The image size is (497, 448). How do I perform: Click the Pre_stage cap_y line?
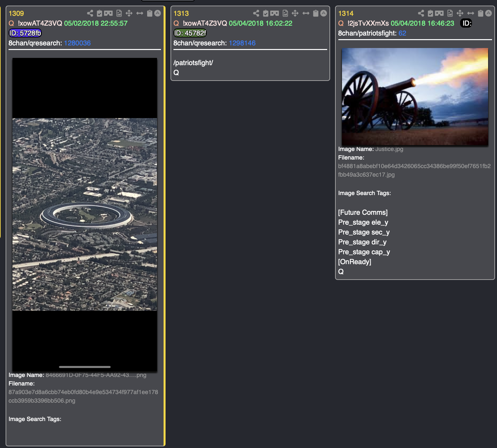coord(364,252)
